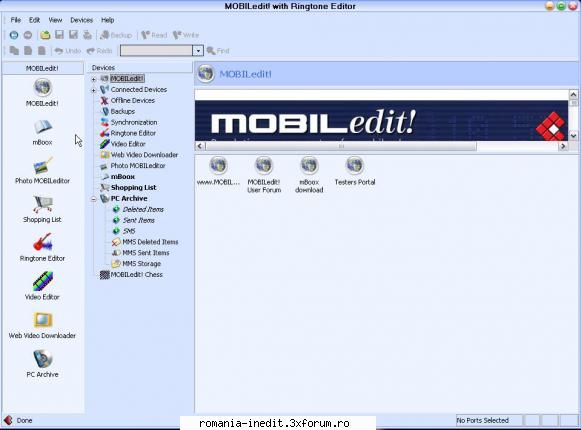Select Deleted Items under PC Archive

pyautogui.click(x=143, y=209)
